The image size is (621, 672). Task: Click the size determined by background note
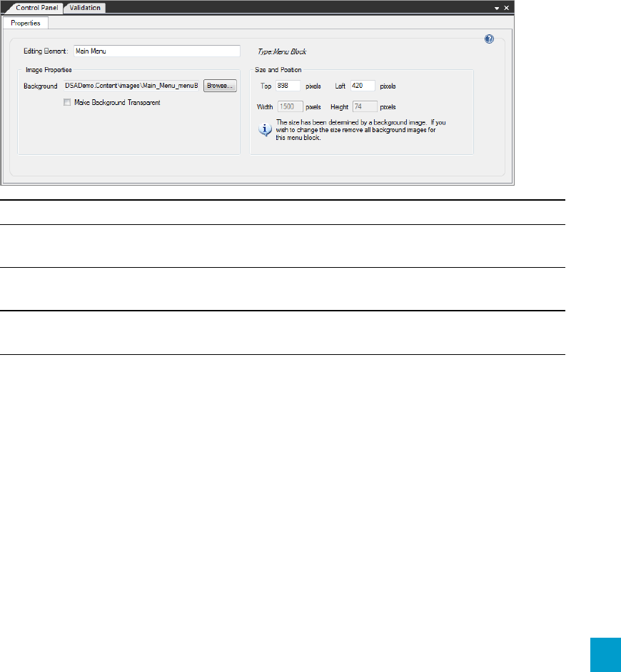pyautogui.click(x=360, y=130)
